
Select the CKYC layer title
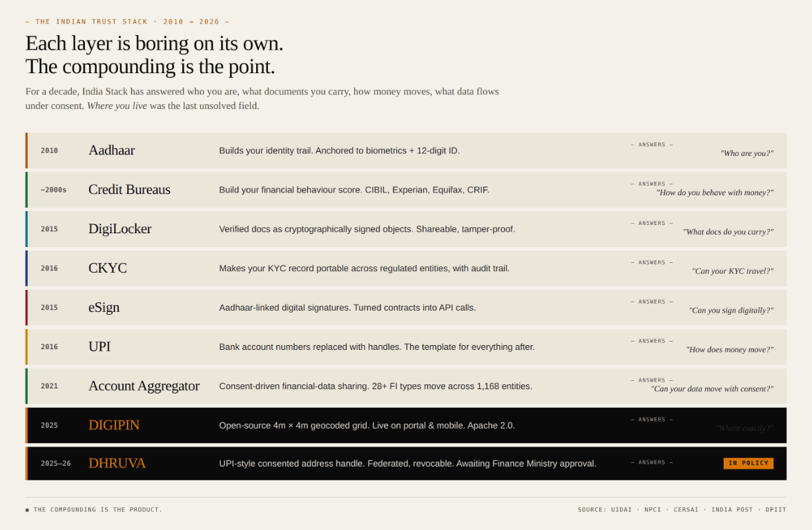tap(108, 268)
